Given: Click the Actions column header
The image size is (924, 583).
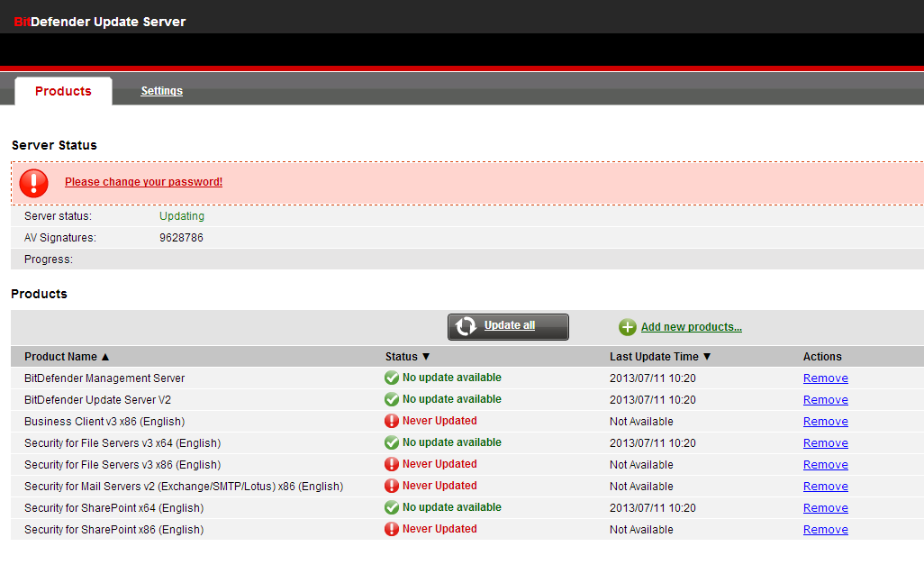Looking at the screenshot, I should click(x=822, y=357).
